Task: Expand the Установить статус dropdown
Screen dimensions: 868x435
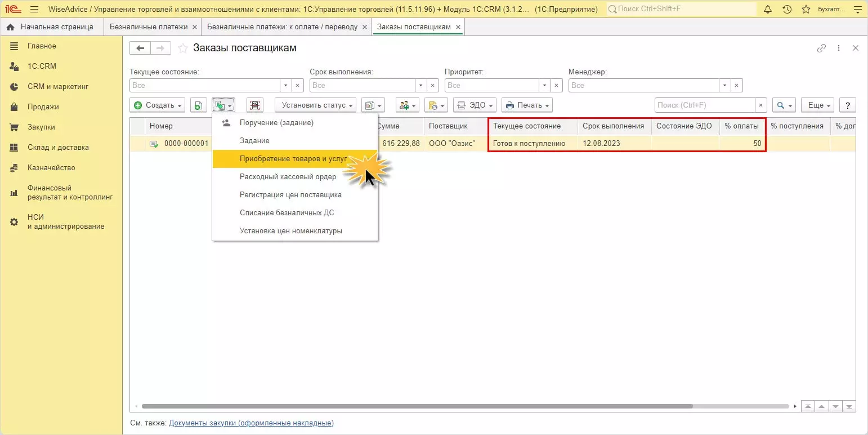Action: point(315,105)
